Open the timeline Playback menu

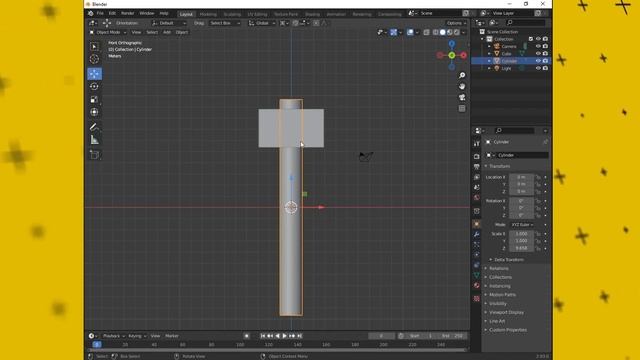click(x=113, y=336)
